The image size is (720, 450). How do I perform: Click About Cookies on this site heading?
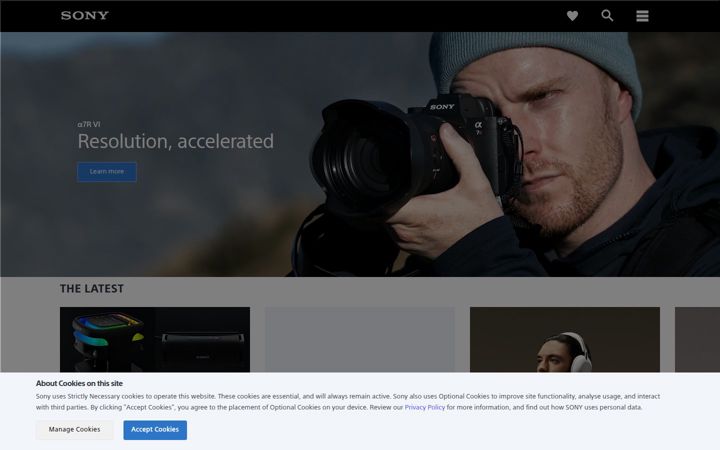[x=79, y=383]
